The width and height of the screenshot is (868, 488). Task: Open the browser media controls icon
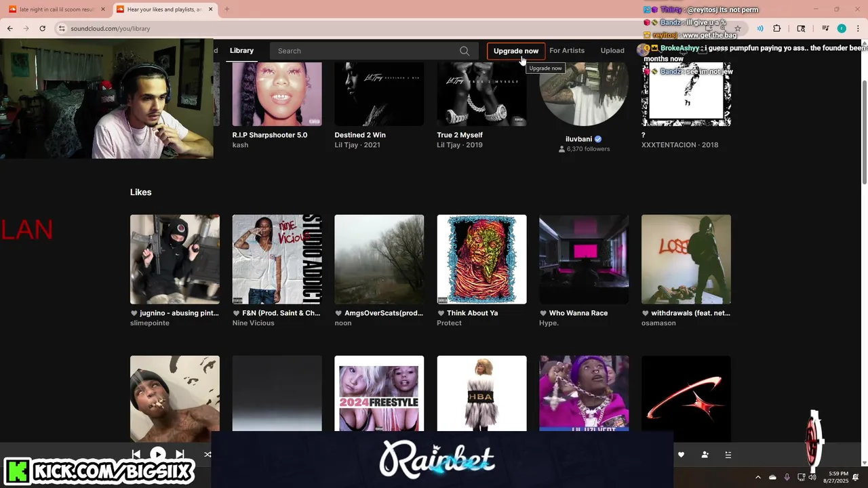point(825,28)
